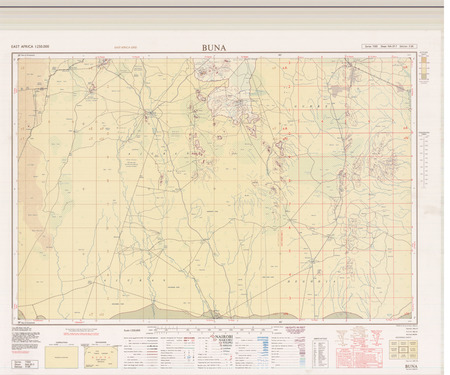The width and height of the screenshot is (450, 375).
Task: Click the glossary box in the bottom margin
Action: point(320,354)
